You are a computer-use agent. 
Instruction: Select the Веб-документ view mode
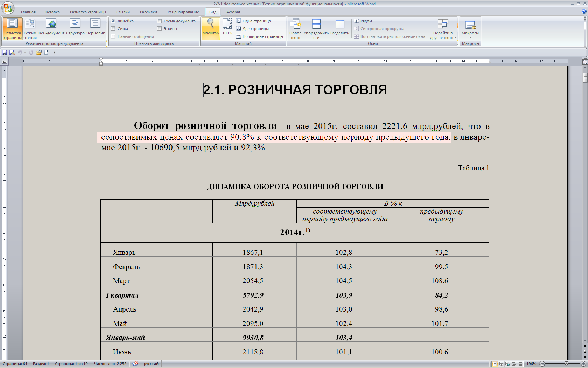point(51,28)
